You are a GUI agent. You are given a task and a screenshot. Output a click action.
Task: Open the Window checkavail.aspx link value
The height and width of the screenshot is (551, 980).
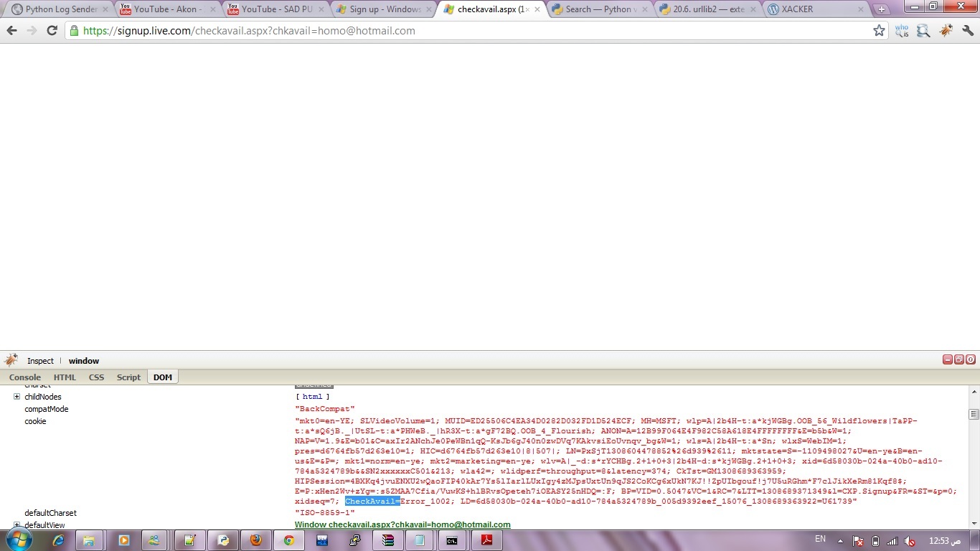pos(402,525)
